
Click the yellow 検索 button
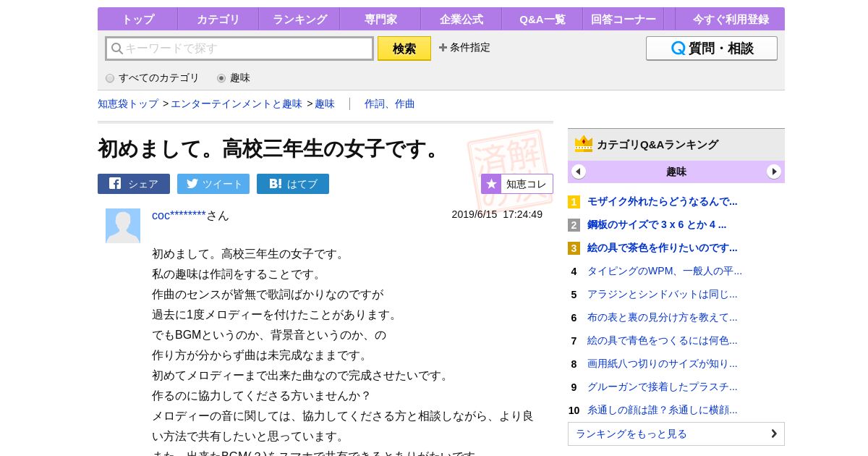[404, 48]
